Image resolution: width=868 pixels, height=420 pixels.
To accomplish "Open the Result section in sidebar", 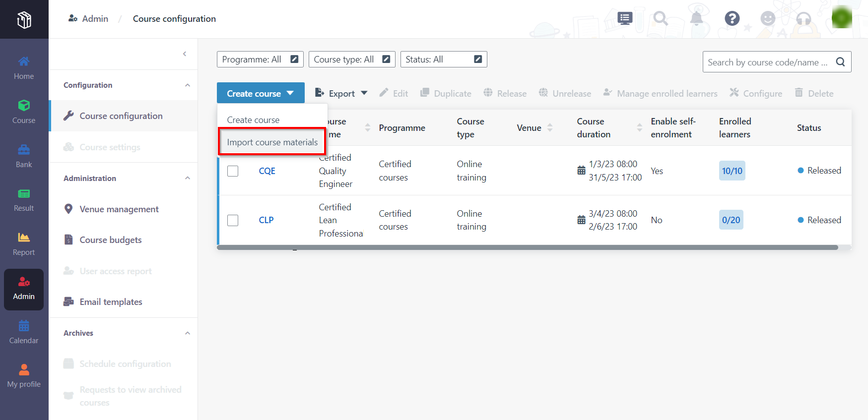I will tap(24, 200).
